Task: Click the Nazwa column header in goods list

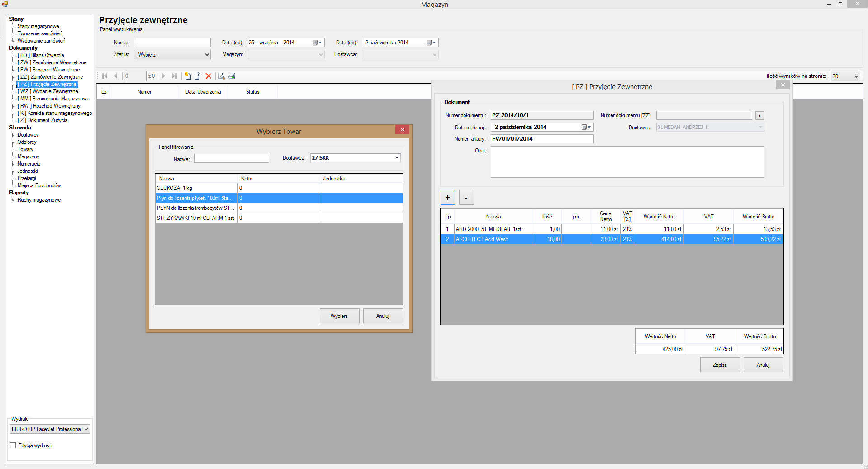Action: click(197, 179)
